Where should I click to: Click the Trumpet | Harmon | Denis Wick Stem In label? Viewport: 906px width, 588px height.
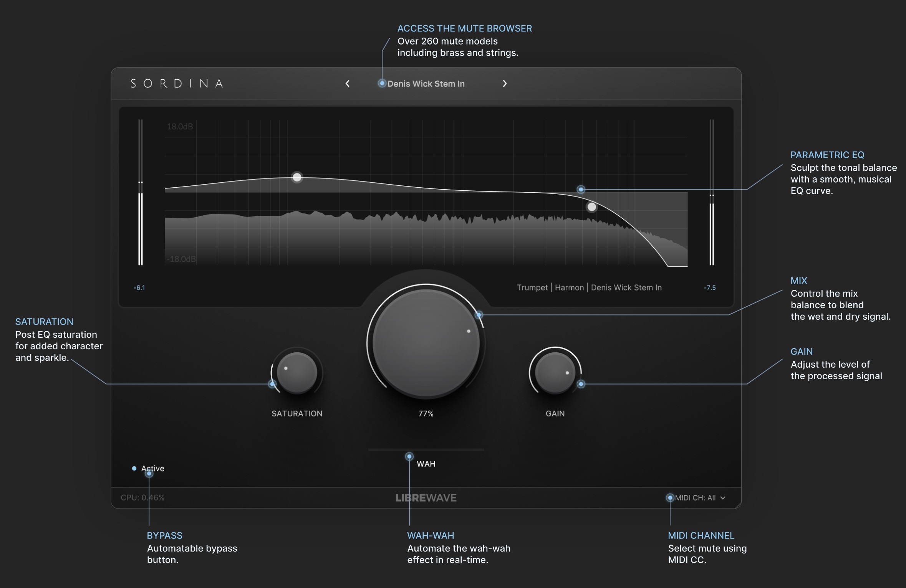589,287
